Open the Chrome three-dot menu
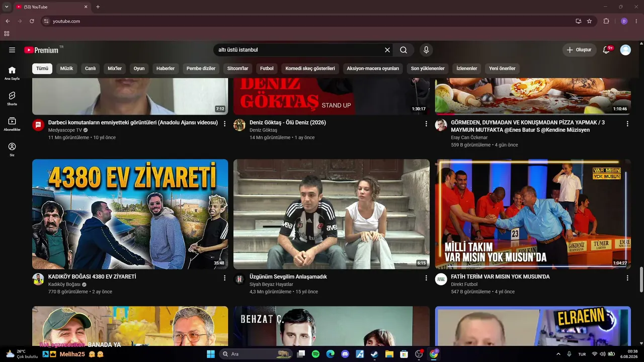 636,21
